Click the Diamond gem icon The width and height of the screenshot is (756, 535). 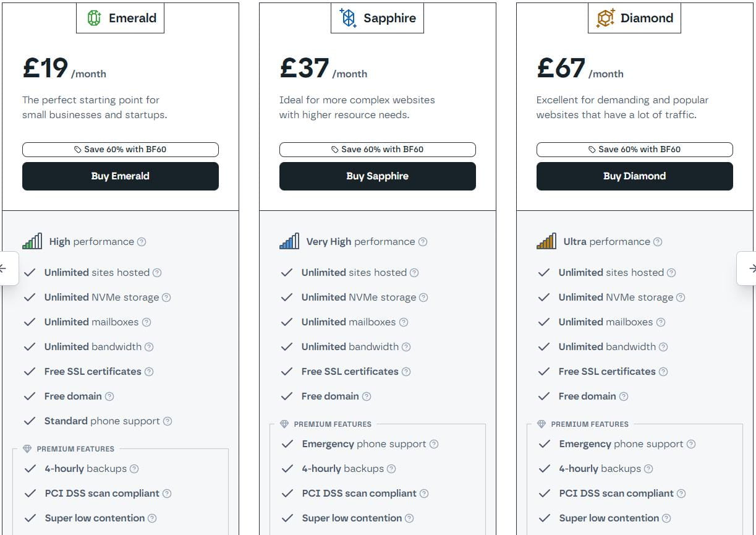pyautogui.click(x=606, y=19)
